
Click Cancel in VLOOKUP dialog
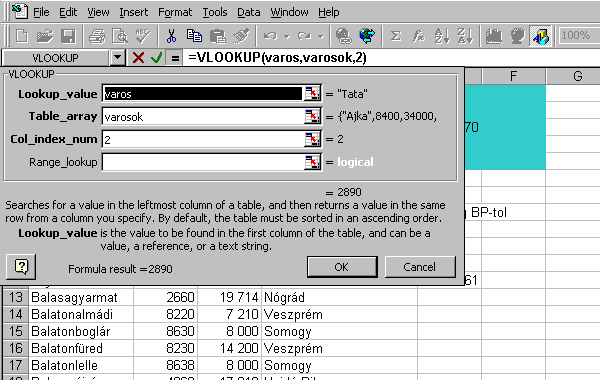coord(420,267)
